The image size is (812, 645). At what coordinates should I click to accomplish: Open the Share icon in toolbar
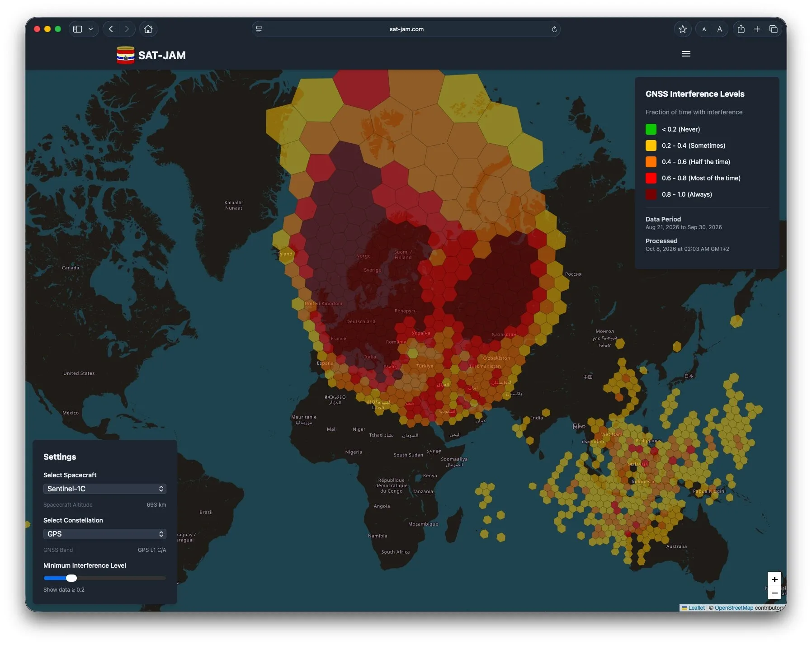point(741,29)
